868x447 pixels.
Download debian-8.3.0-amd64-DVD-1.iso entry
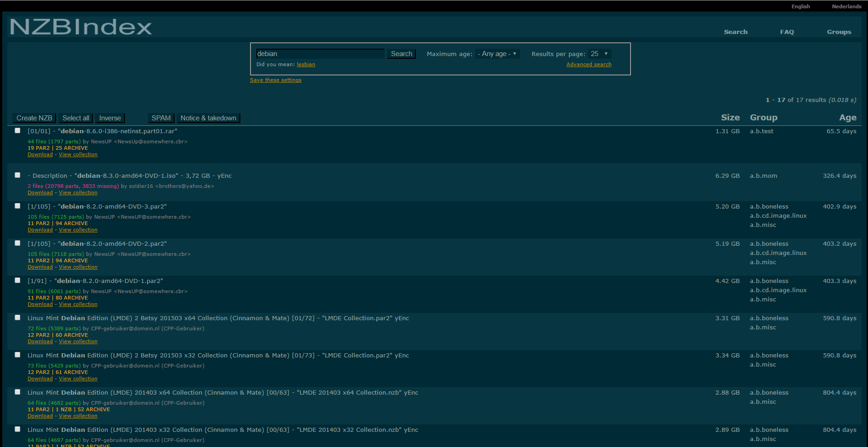(40, 192)
